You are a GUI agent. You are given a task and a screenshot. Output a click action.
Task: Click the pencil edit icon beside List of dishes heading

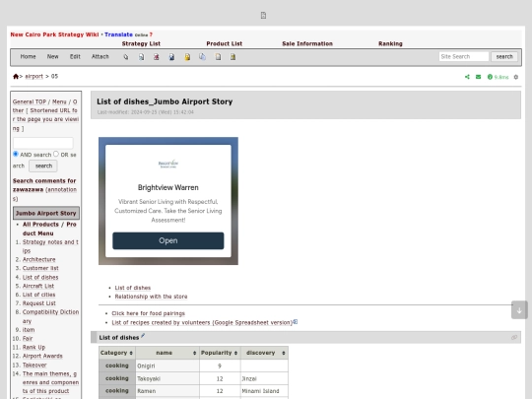[x=143, y=336]
